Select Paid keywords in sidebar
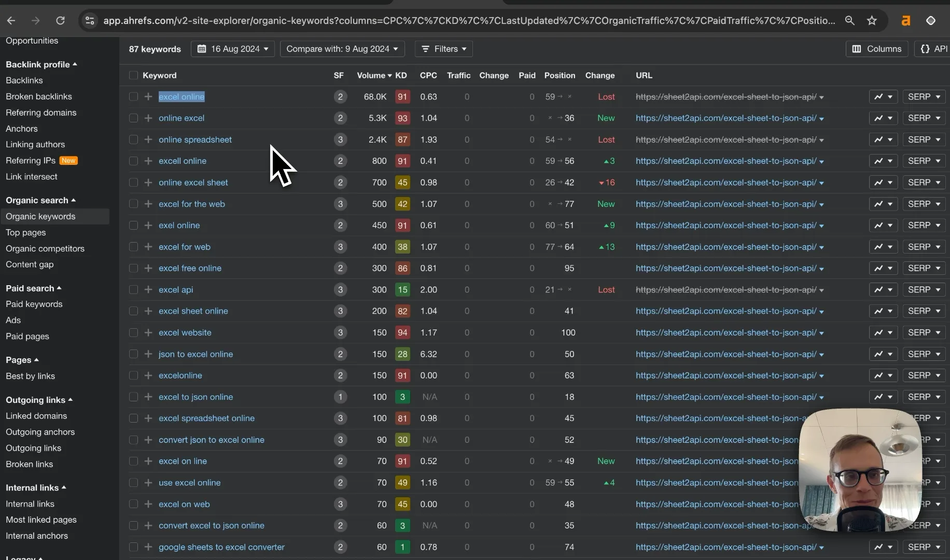 point(34,304)
